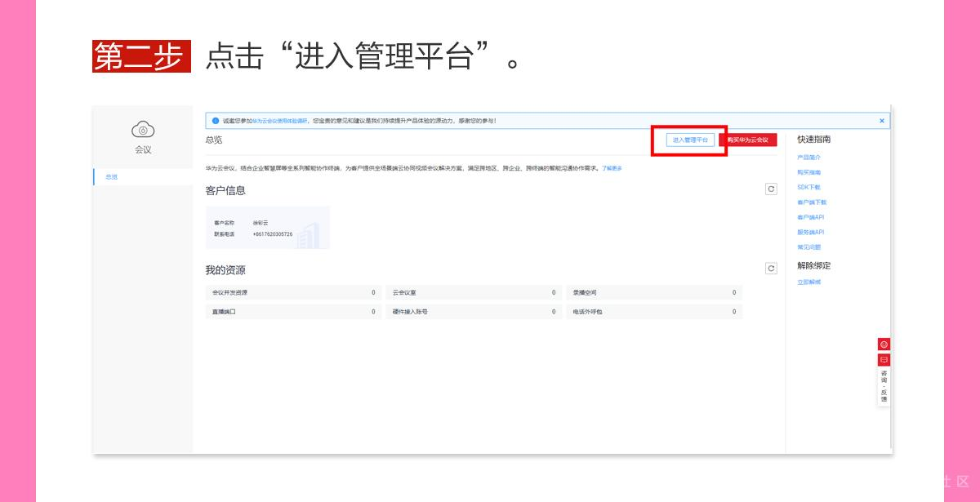Click the red 购买华为云会议 button

pyautogui.click(x=748, y=140)
